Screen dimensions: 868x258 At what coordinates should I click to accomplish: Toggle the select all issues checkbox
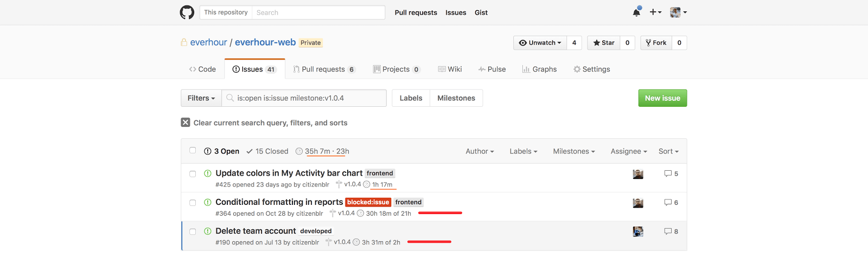click(193, 151)
